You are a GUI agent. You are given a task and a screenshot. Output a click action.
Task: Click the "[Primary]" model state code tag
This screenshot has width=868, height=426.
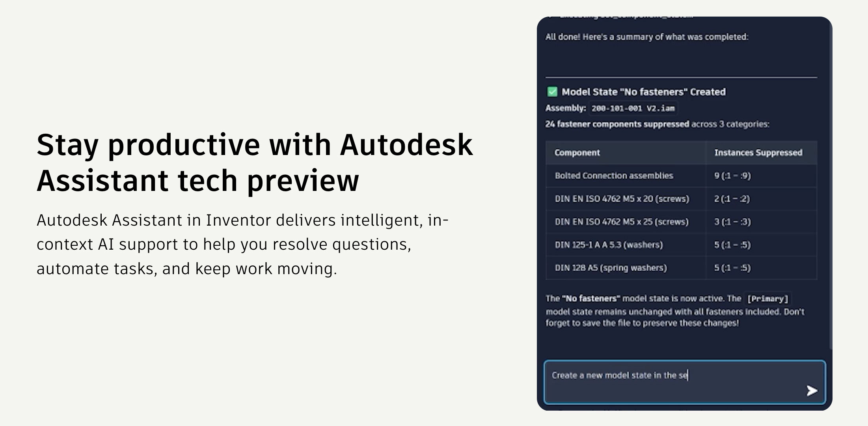click(x=768, y=299)
